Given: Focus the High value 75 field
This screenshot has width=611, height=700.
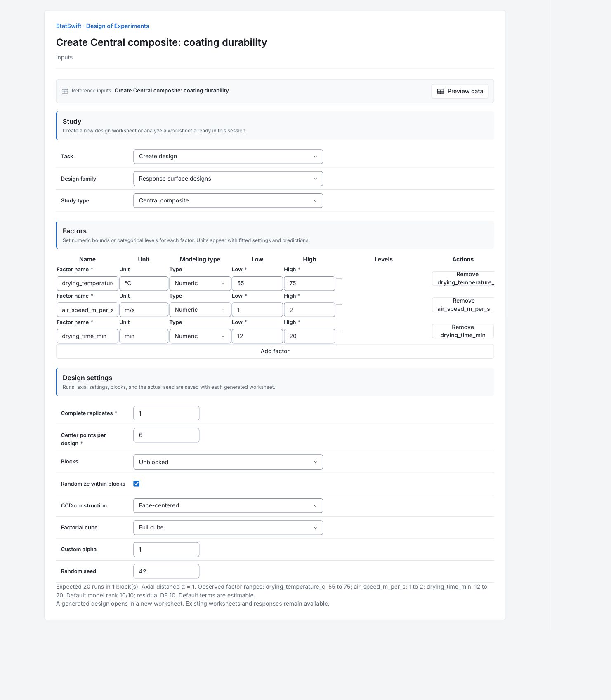Looking at the screenshot, I should pyautogui.click(x=309, y=284).
